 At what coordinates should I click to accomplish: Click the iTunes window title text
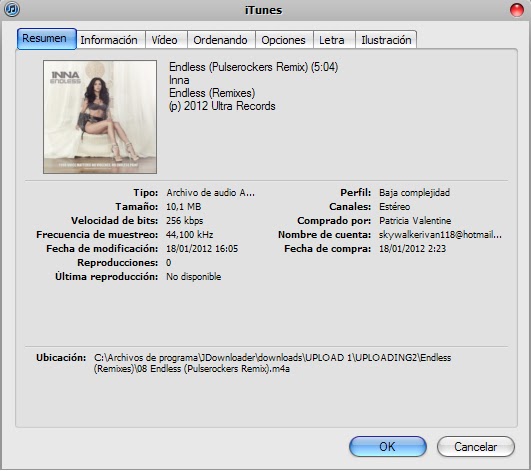(263, 10)
